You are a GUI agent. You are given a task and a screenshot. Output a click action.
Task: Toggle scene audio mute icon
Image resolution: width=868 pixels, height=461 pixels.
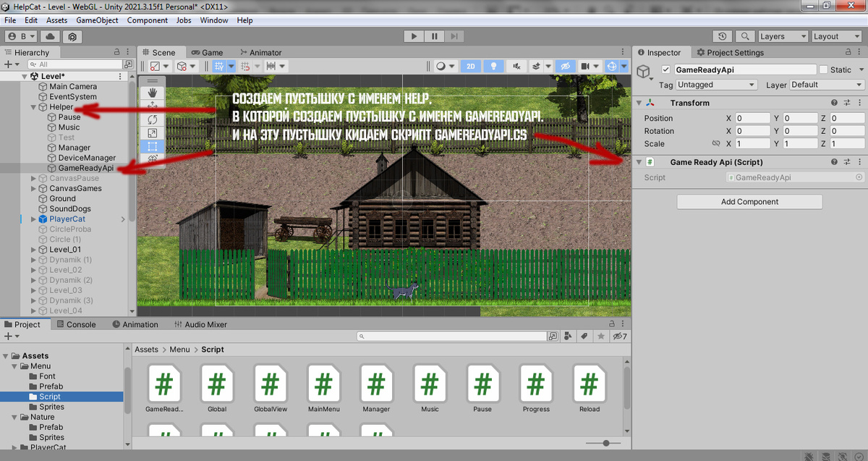[516, 66]
